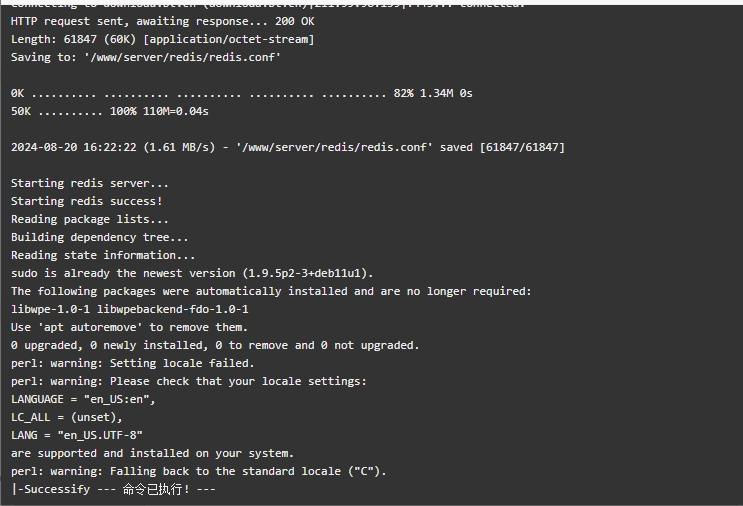Click the 'Starting redis success!' line
Viewport: 743px width, 506px height.
(87, 201)
